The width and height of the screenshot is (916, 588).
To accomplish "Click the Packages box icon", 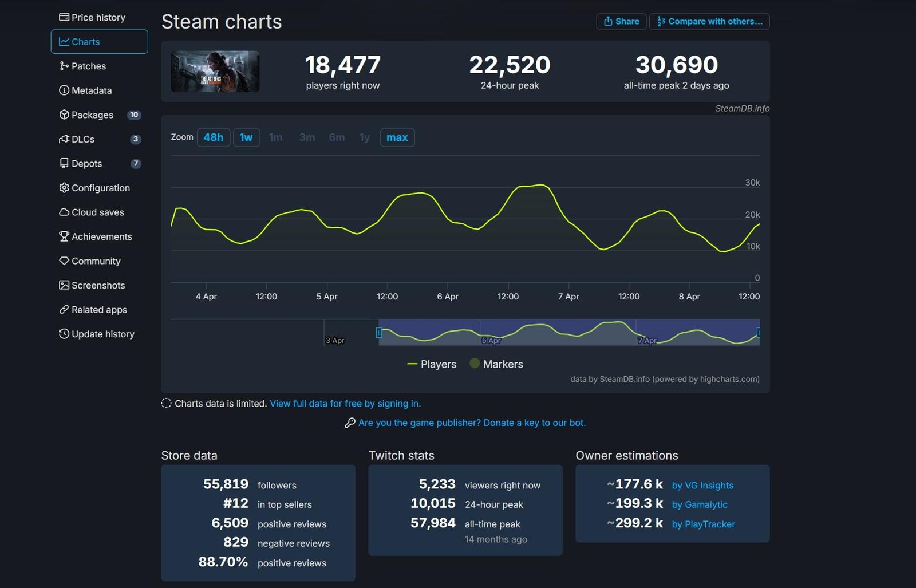I will [x=64, y=115].
